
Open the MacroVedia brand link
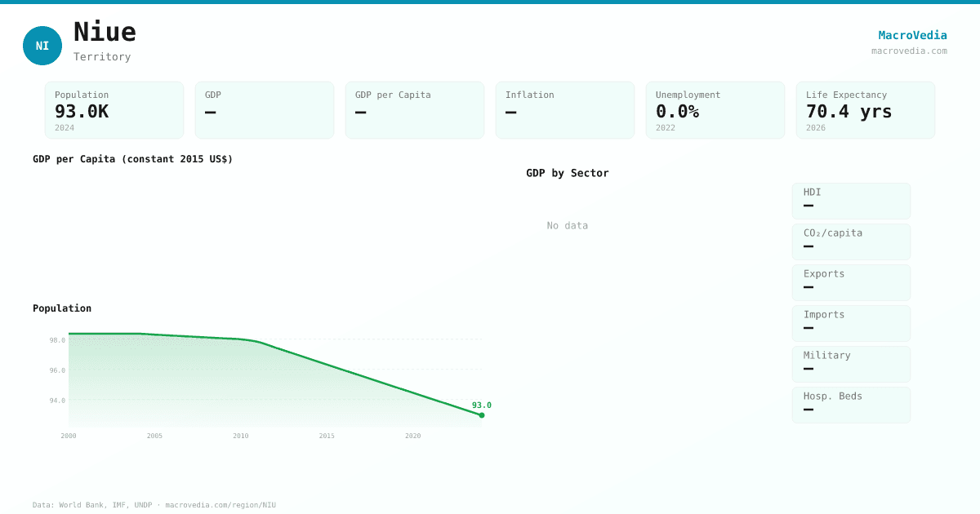pos(912,35)
